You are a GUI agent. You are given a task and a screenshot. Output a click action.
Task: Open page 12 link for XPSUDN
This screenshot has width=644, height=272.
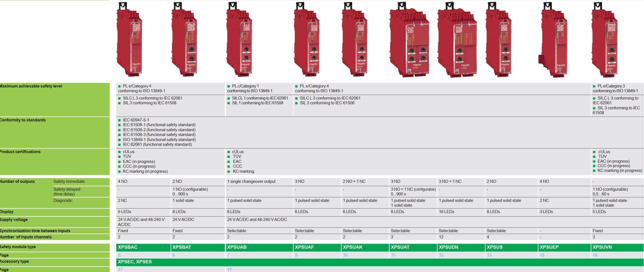tap(441, 255)
